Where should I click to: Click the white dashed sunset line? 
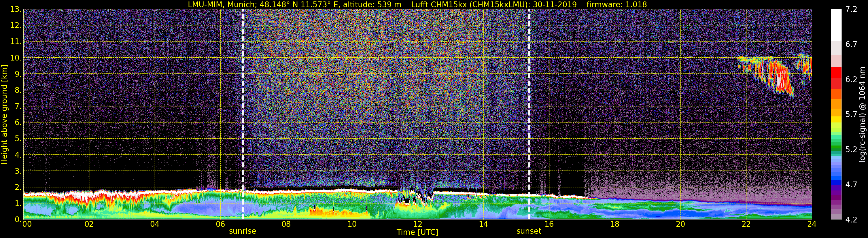click(x=529, y=114)
